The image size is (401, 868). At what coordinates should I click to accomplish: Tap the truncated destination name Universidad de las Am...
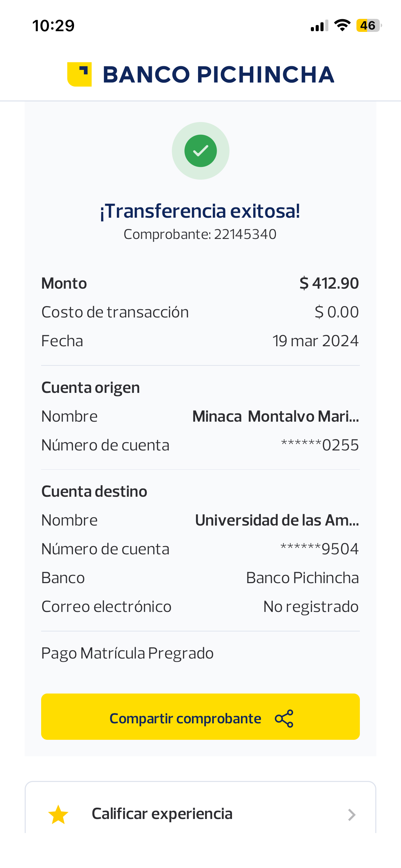tap(277, 520)
